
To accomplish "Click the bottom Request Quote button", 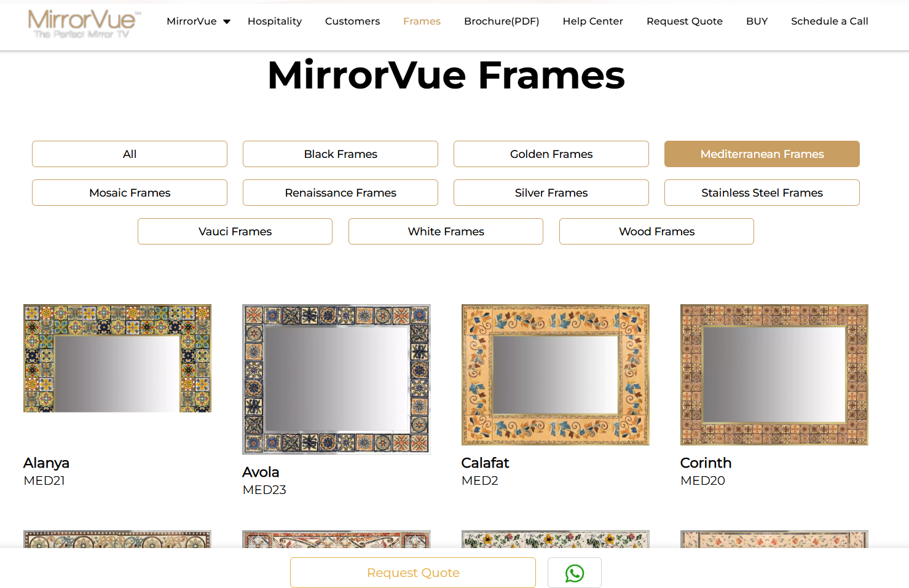I will (x=412, y=572).
